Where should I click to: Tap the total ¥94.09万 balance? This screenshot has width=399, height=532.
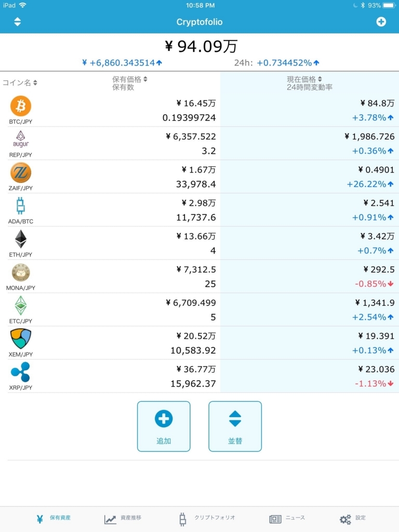pos(201,46)
